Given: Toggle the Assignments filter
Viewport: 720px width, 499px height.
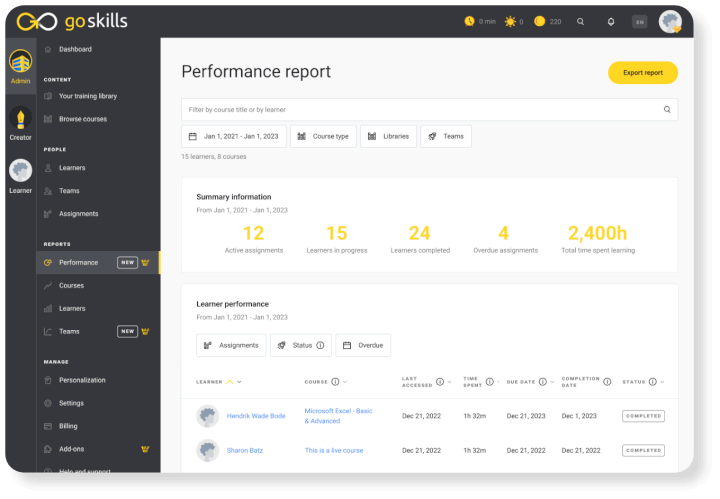Looking at the screenshot, I should (x=231, y=346).
